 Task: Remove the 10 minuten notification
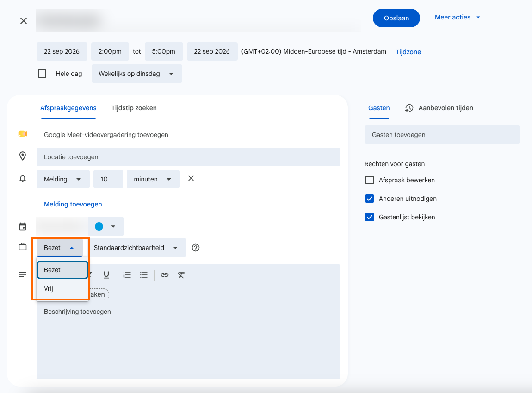[x=191, y=179]
